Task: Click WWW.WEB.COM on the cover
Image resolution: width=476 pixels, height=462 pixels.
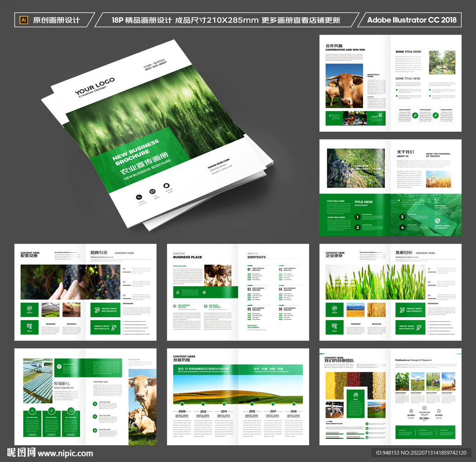Action: (218, 163)
